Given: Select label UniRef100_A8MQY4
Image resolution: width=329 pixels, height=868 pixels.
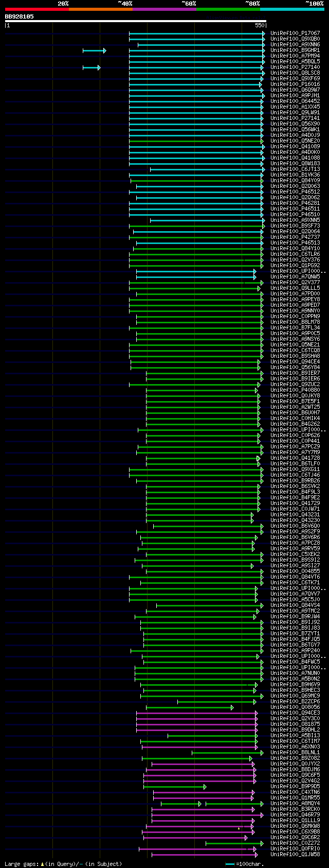Looking at the screenshot, I should (295, 804).
